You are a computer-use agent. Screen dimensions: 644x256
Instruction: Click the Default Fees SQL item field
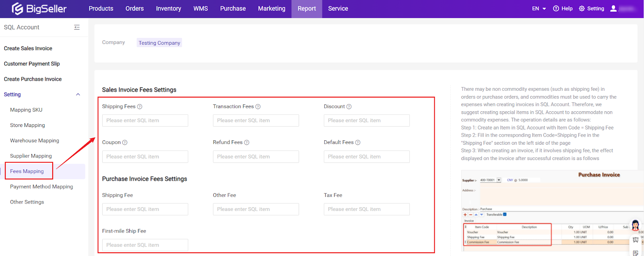click(x=367, y=157)
